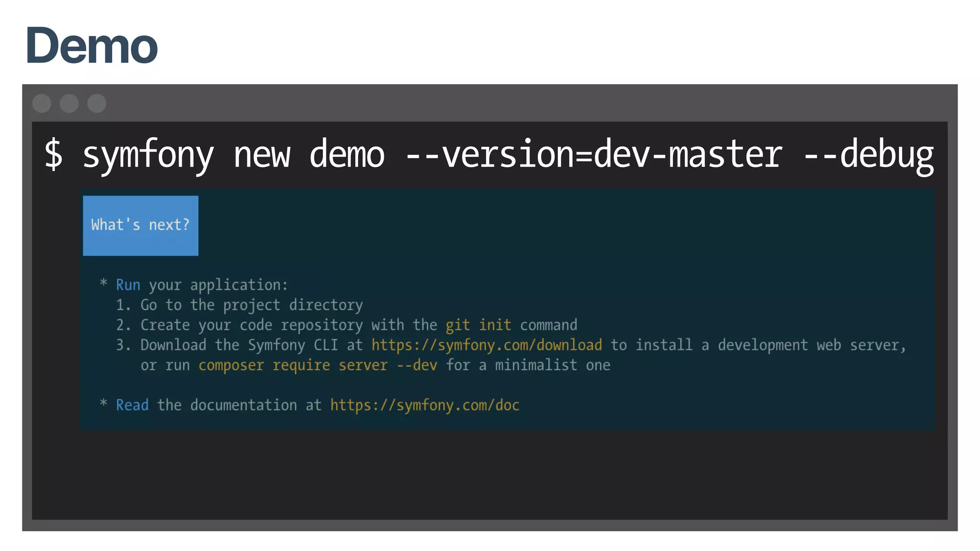Click the "Run" highlighted word
980x551 pixels.
coord(128,285)
